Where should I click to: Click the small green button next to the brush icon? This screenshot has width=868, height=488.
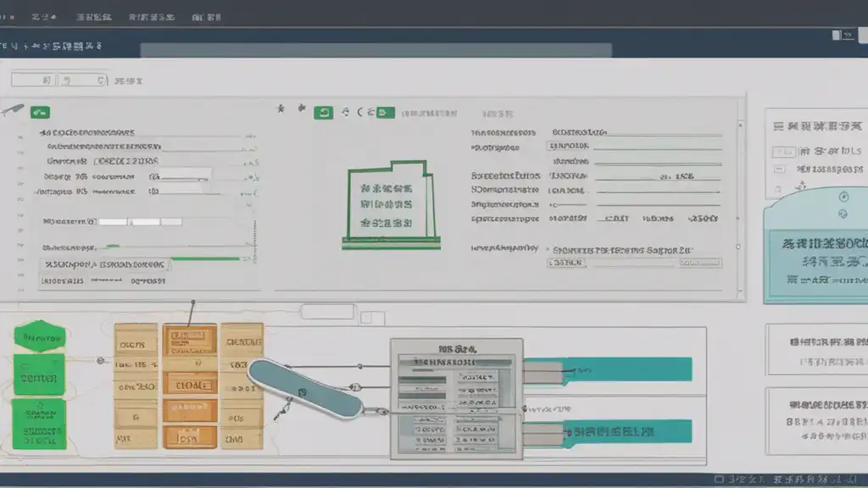(40, 113)
